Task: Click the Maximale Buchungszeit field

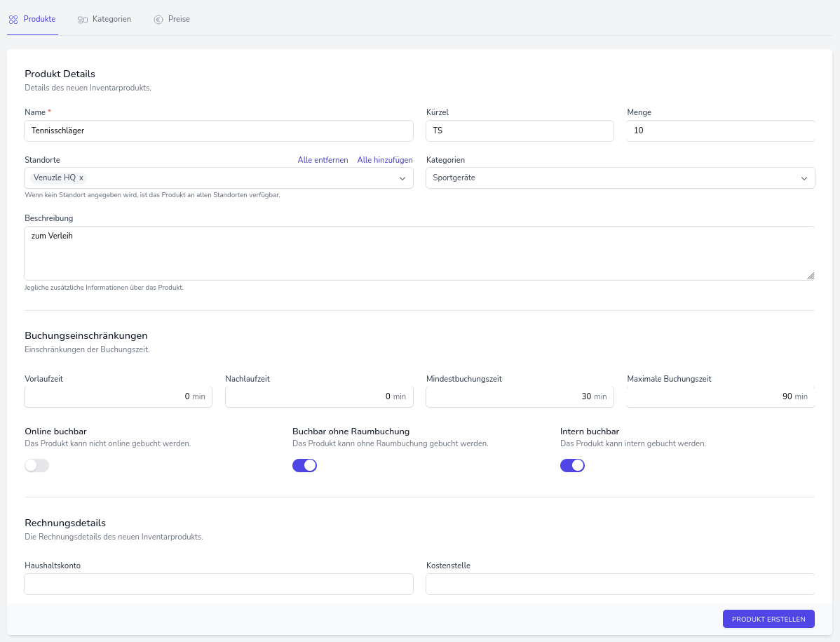Action: [708, 396]
